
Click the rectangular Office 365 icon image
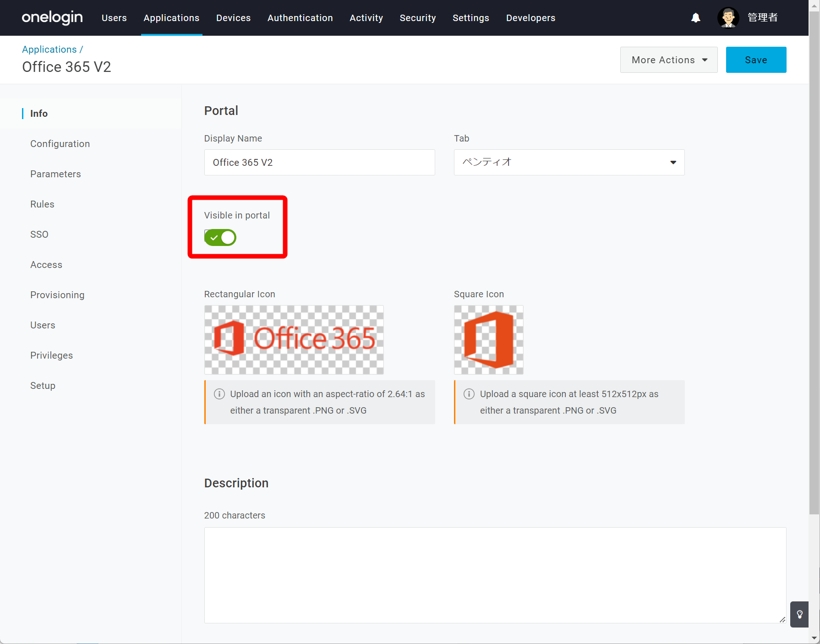pos(294,340)
